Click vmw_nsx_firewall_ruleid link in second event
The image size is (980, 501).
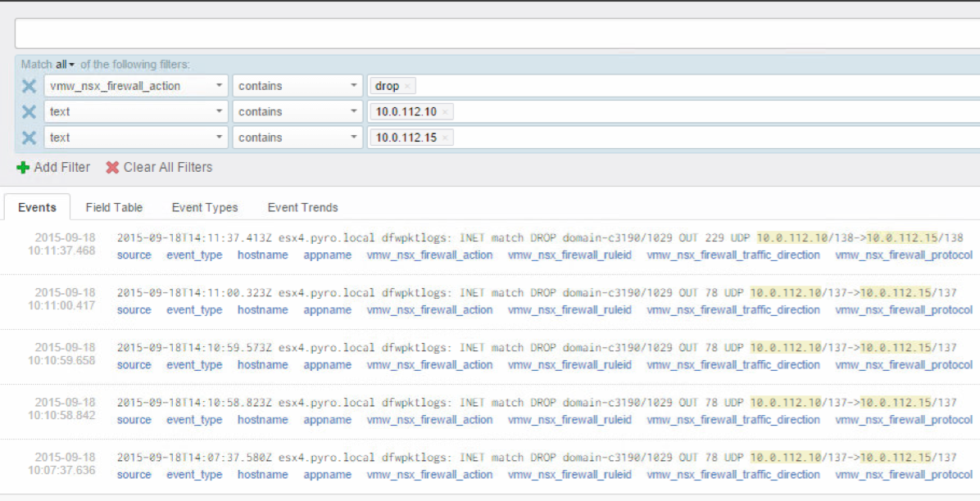569,310
